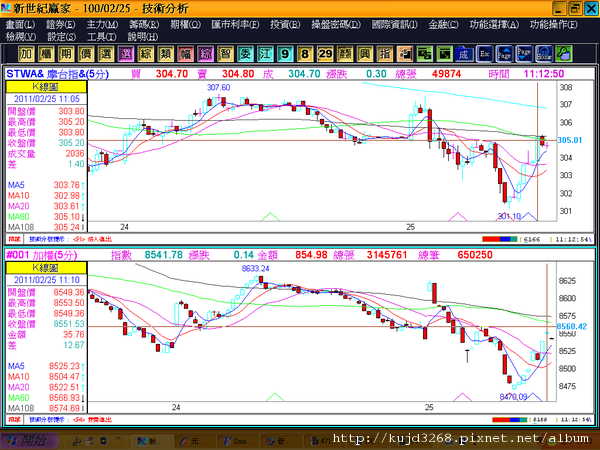The height and width of the screenshot is (450, 600).
Task: Click the MA5 303.76 value row
Action: (46, 185)
